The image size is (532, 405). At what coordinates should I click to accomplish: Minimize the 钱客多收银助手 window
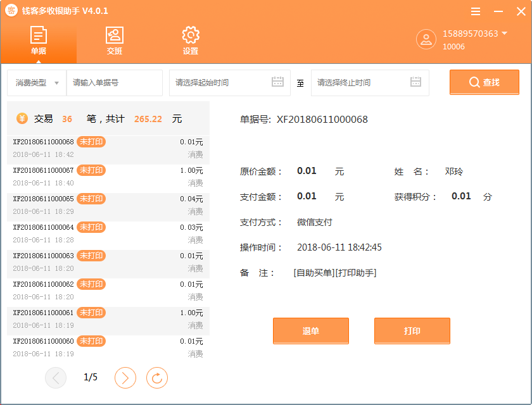(x=498, y=11)
